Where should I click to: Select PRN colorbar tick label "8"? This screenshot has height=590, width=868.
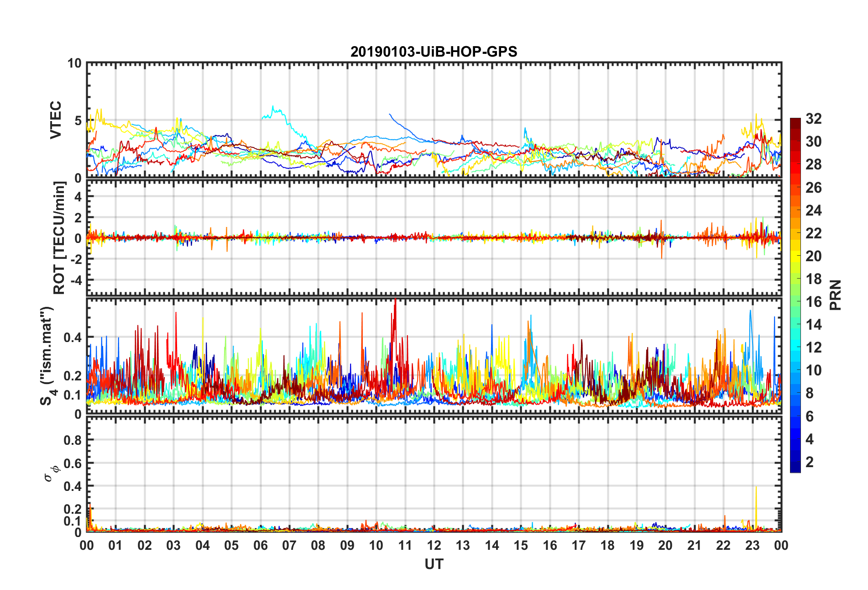pos(810,393)
